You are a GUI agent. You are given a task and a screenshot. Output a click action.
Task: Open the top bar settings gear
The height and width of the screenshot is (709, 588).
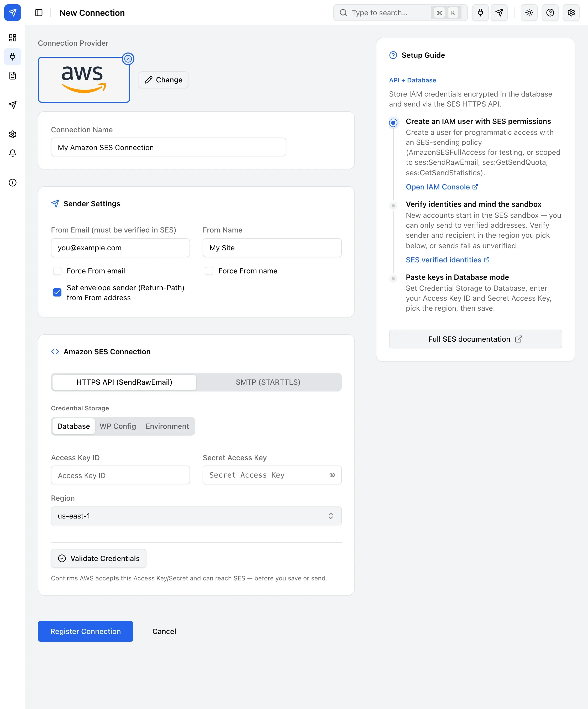[x=571, y=13]
